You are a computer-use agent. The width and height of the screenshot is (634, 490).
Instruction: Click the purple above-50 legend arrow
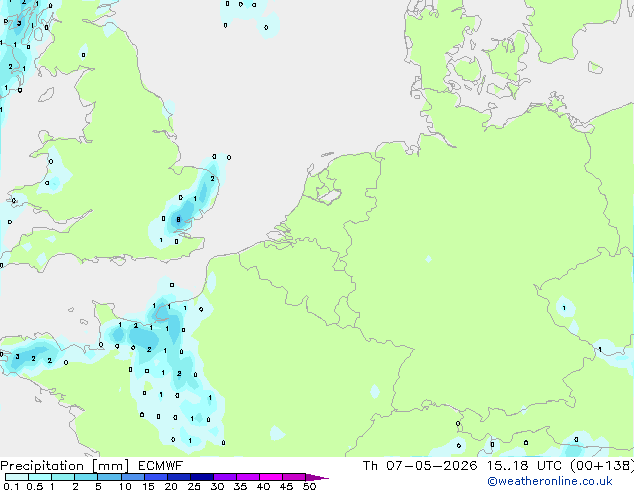coord(317,477)
